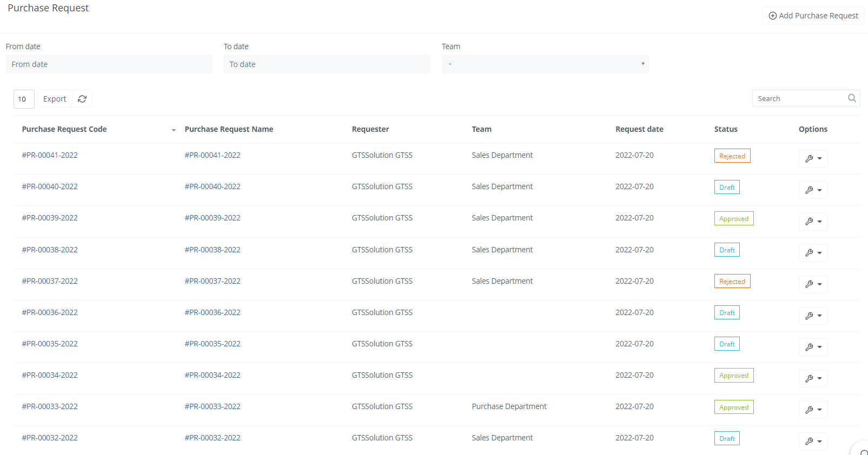The image size is (868, 455).
Task: Open #PR-00034-2022 link in the Name column
Action: (213, 375)
